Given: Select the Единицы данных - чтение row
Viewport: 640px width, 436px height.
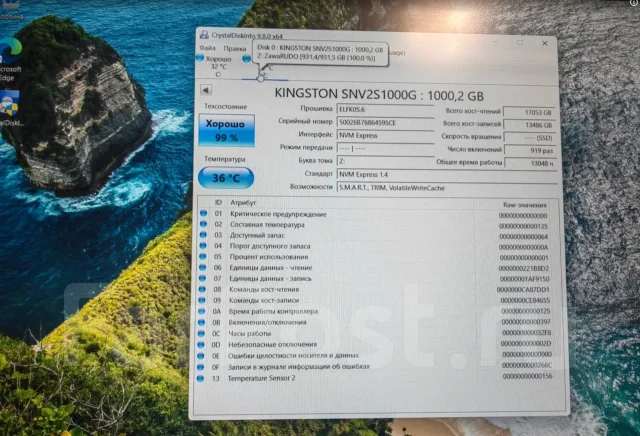Looking at the screenshot, I should pos(376,268).
